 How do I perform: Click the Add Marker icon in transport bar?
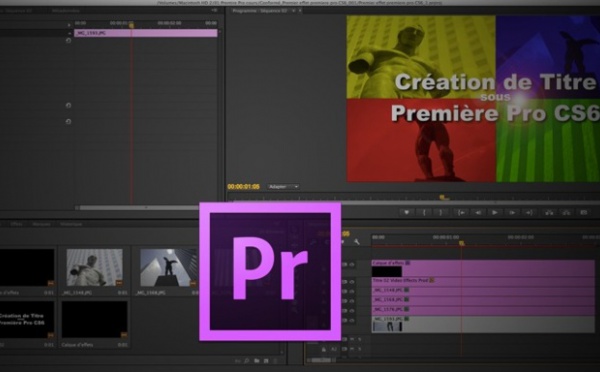pyautogui.click(x=406, y=212)
